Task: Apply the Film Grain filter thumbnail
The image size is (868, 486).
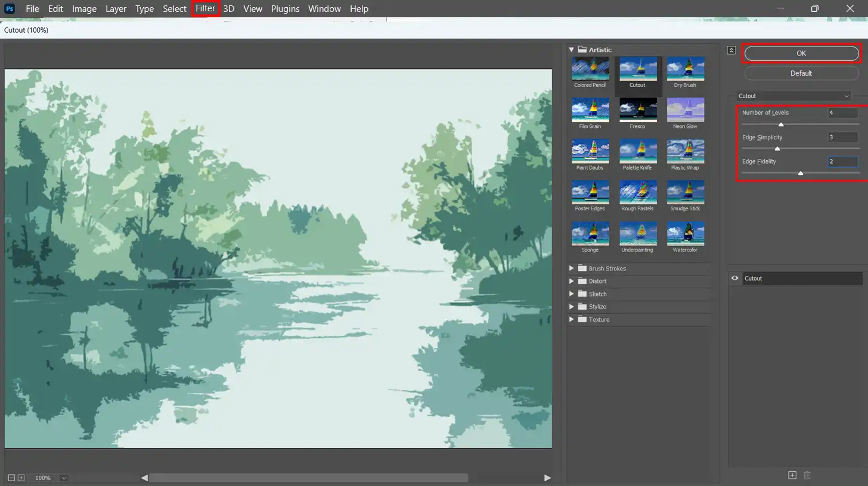Action: point(590,110)
